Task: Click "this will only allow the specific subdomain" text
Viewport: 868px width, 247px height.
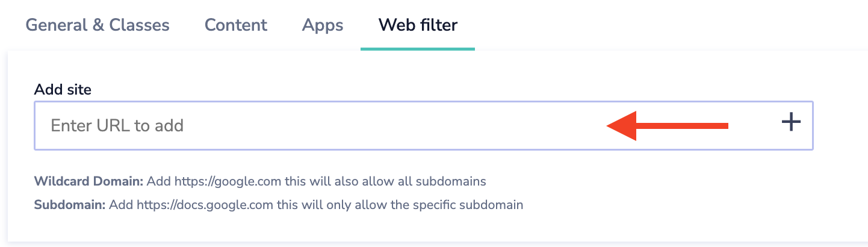Action: pyautogui.click(x=400, y=205)
